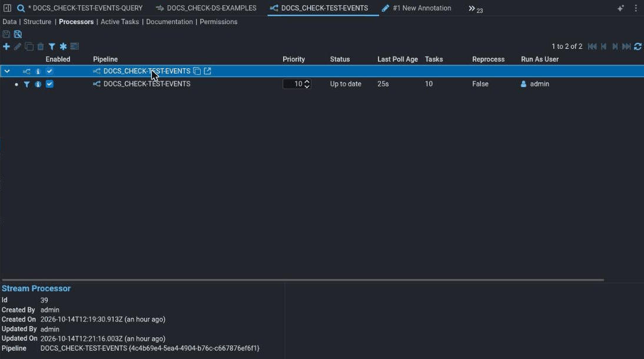Click the pipeline icon in the selected row
644x359 pixels.
pyautogui.click(x=26, y=71)
